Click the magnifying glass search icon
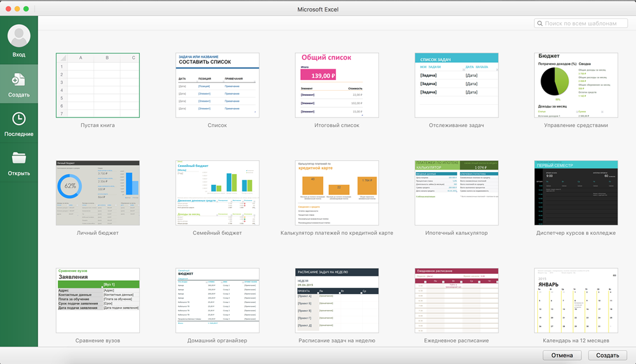 click(x=541, y=24)
